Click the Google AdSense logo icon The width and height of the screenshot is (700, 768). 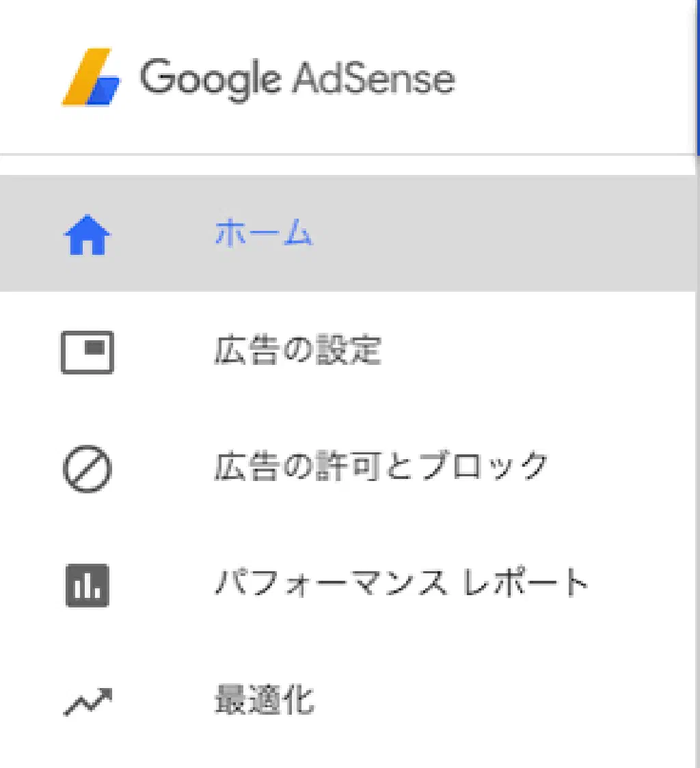pyautogui.click(x=92, y=78)
